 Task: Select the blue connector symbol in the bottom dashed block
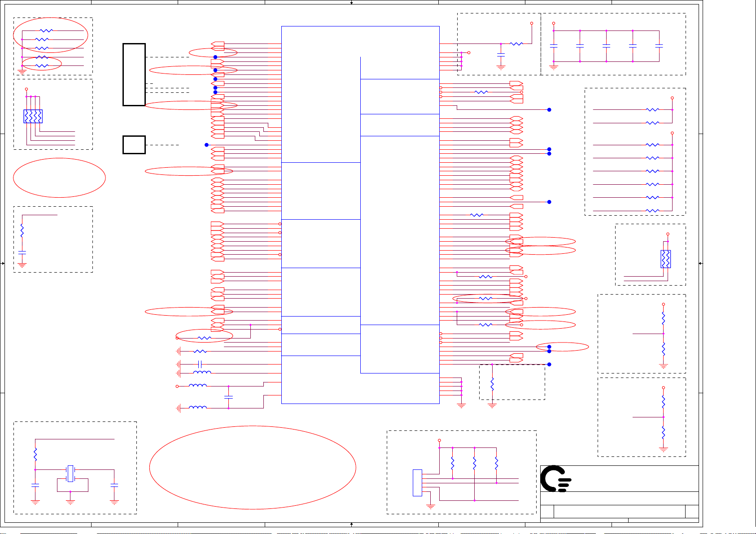417,483
